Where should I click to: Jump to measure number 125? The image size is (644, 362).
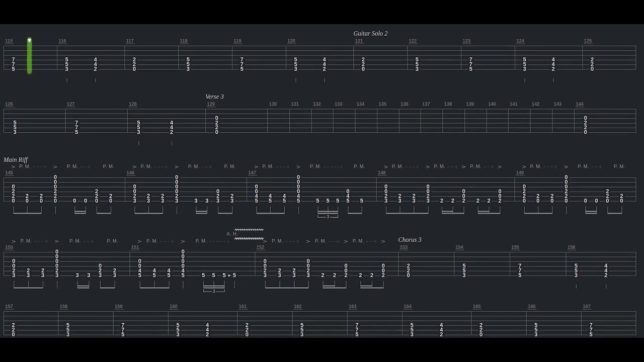tap(588, 41)
